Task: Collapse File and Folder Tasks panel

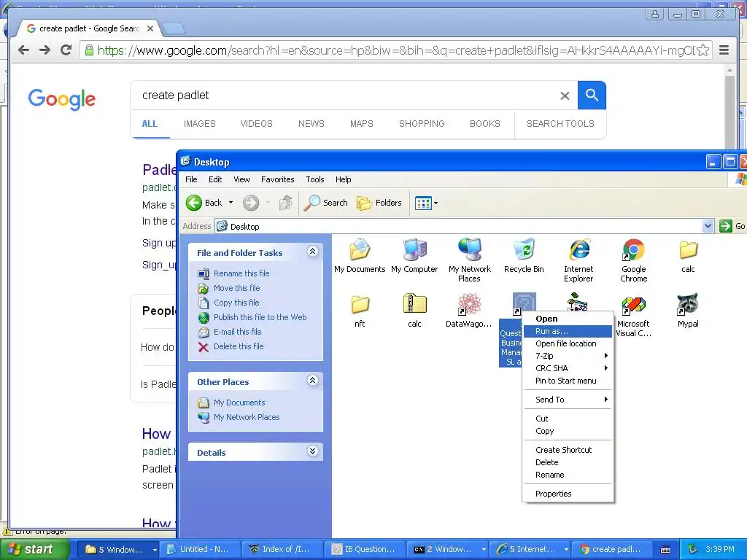Action: tap(312, 252)
